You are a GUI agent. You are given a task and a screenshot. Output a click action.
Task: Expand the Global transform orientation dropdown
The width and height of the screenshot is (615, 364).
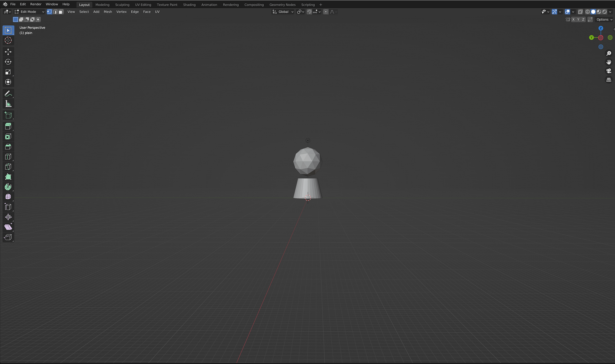coord(283,12)
